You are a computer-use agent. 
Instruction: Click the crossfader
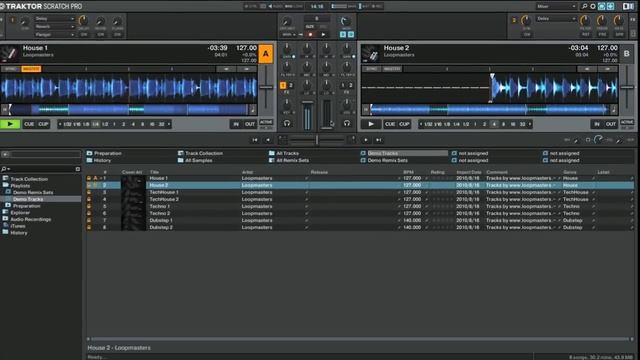click(x=317, y=140)
